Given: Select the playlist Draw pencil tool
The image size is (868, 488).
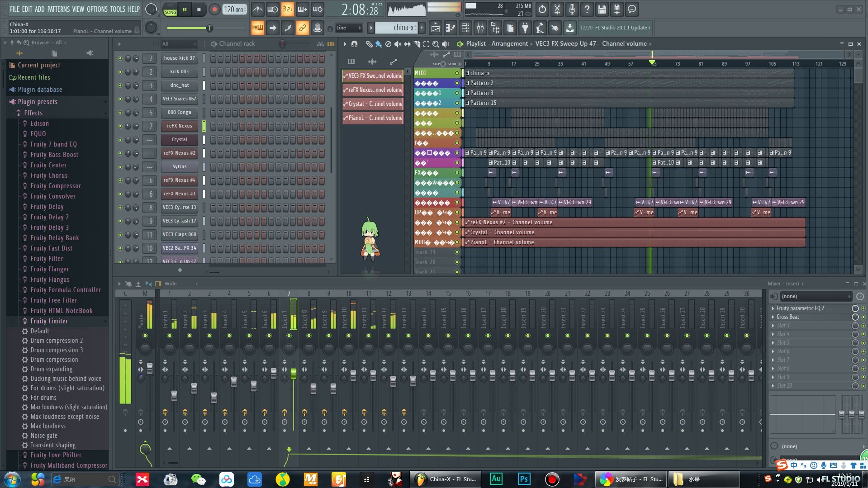Looking at the screenshot, I should [x=369, y=44].
